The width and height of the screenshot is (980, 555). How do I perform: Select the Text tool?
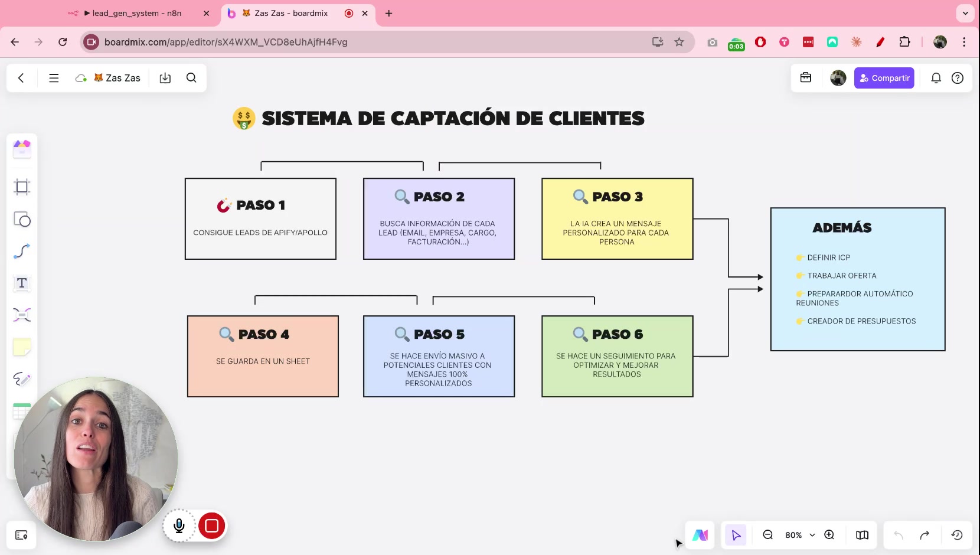(22, 283)
